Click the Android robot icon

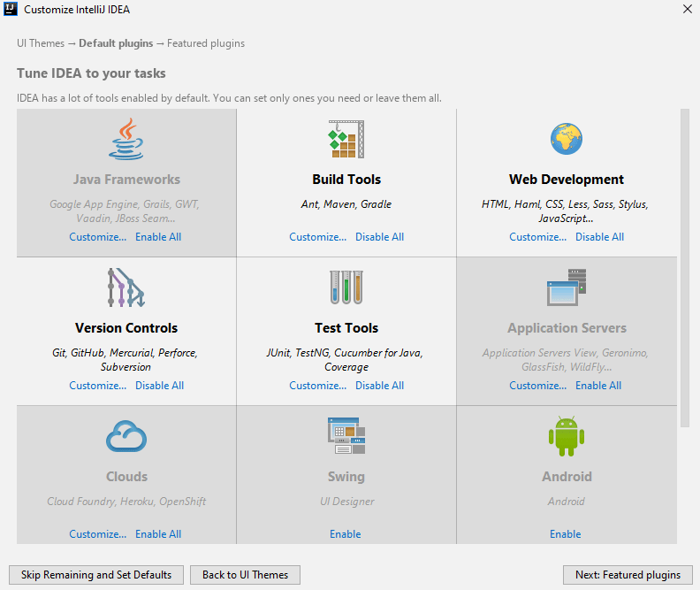[567, 436]
